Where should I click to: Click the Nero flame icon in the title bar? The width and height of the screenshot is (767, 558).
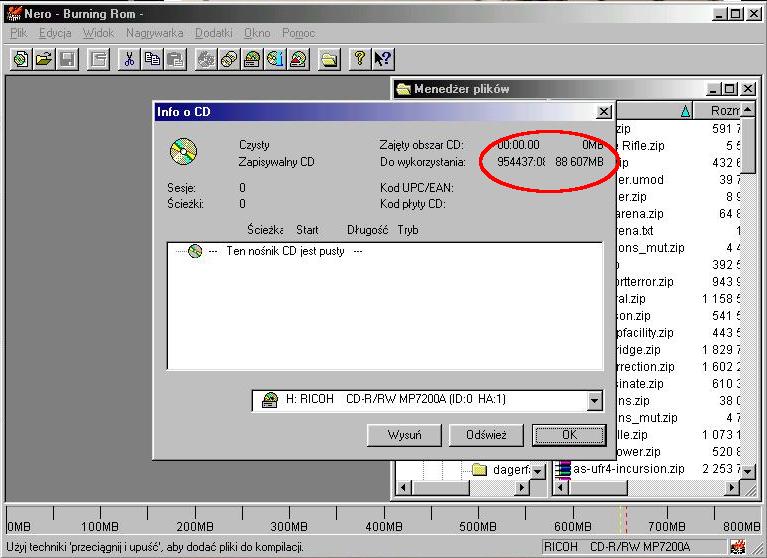14,14
